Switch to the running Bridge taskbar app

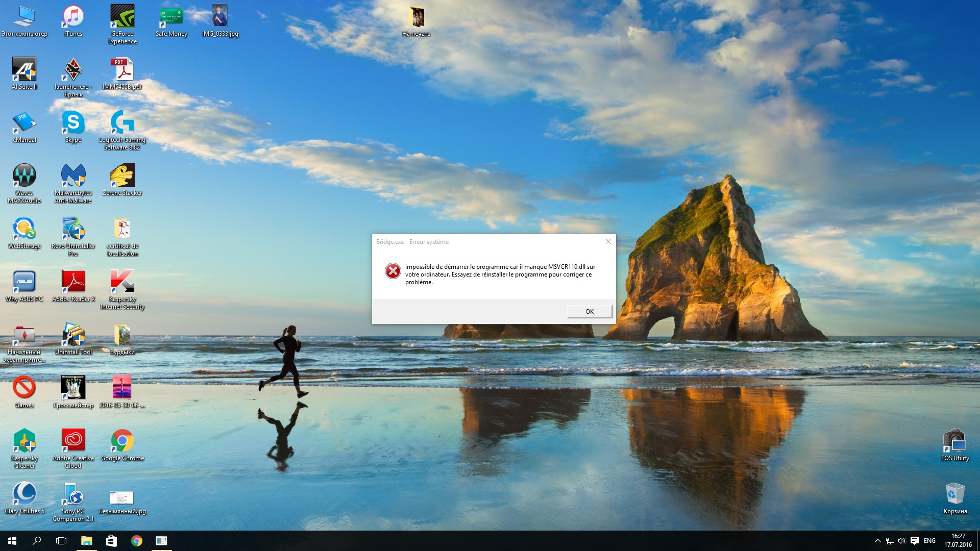(161, 541)
